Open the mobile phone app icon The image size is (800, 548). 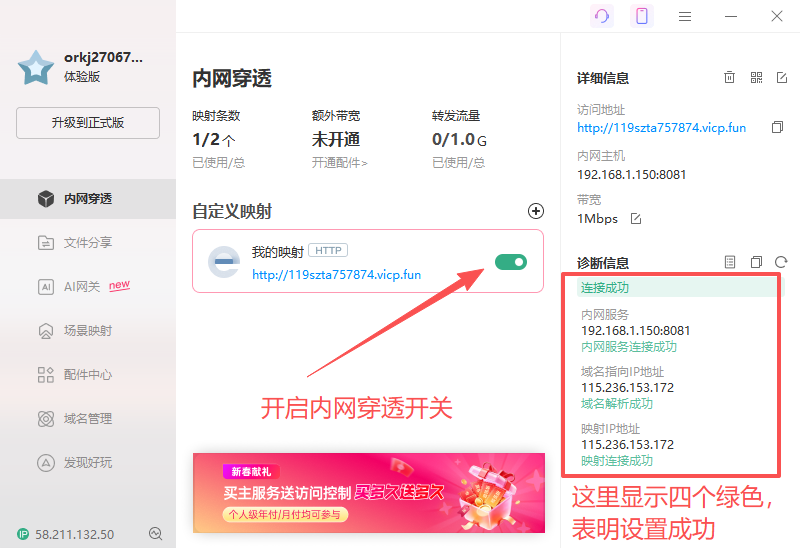642,16
